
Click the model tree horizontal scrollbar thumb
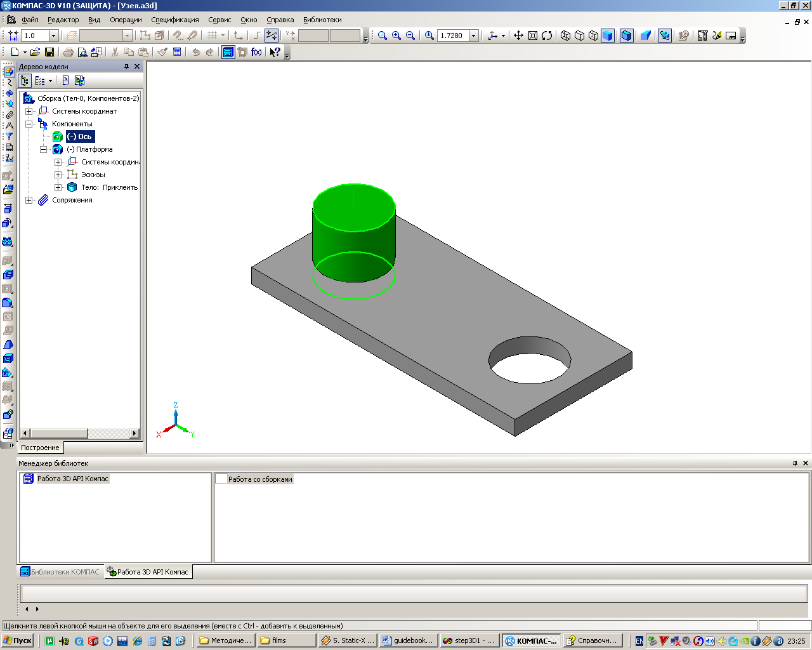click(x=55, y=434)
